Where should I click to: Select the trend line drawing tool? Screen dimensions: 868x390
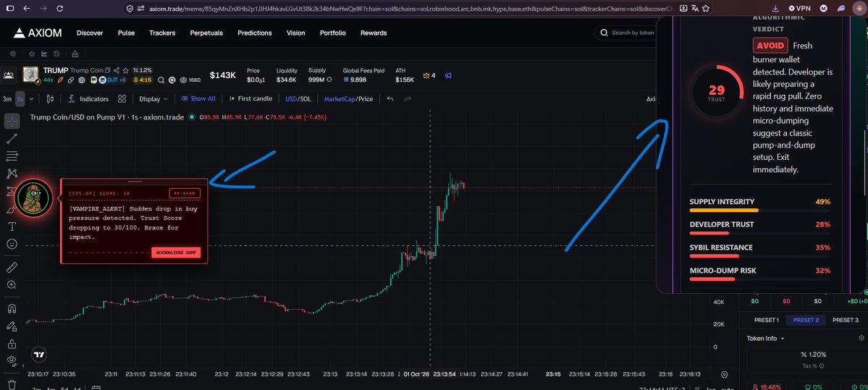click(12, 138)
